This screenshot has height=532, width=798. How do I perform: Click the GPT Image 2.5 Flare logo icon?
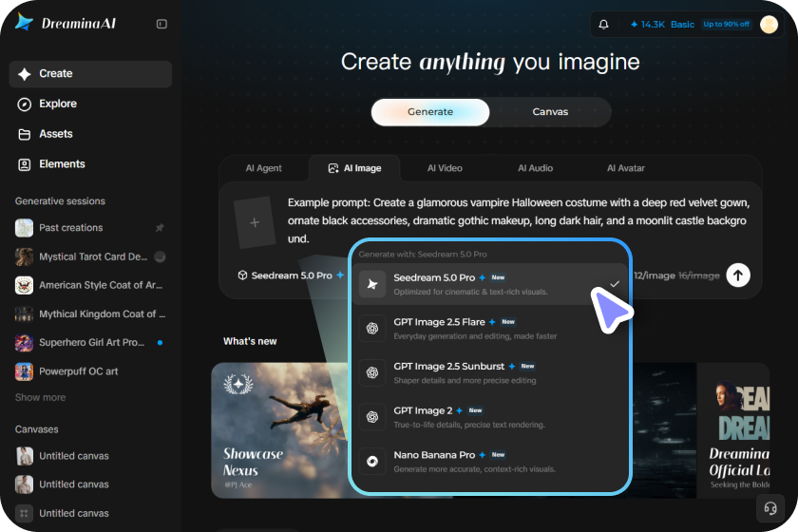pyautogui.click(x=372, y=329)
